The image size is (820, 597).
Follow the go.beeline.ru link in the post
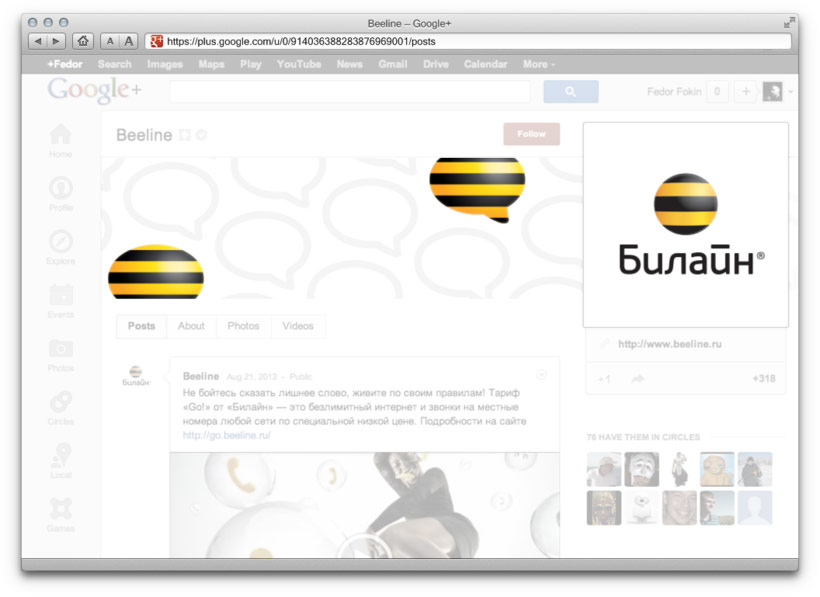point(226,436)
